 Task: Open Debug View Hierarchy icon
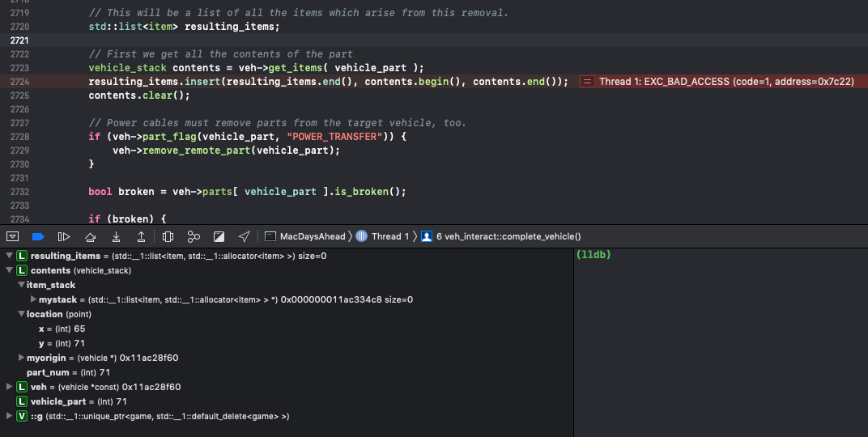[x=168, y=237]
